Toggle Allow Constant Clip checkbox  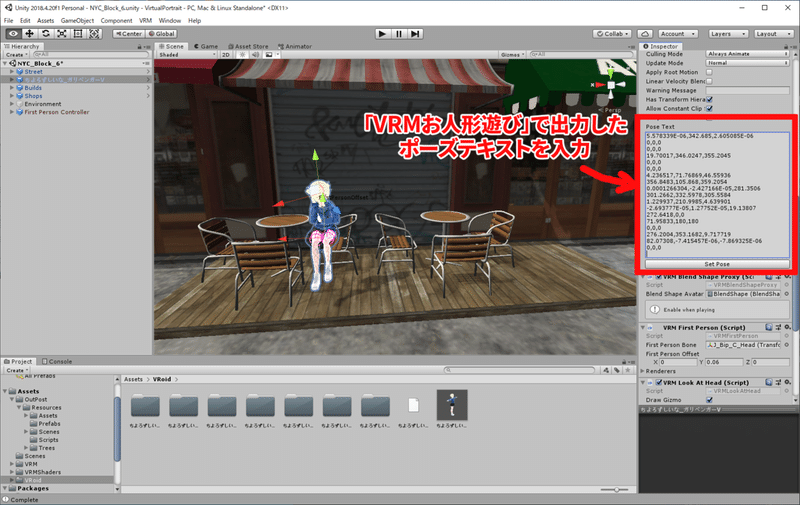coord(709,109)
